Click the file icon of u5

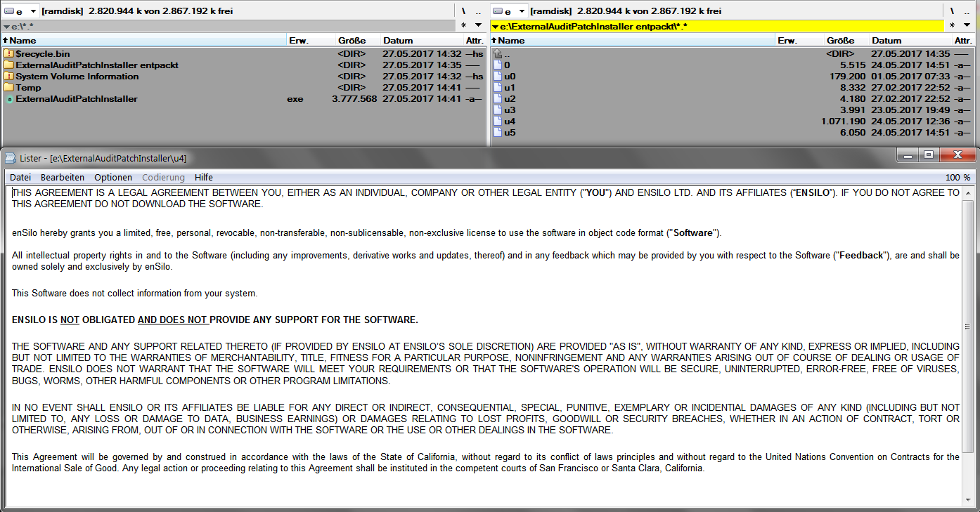498,133
